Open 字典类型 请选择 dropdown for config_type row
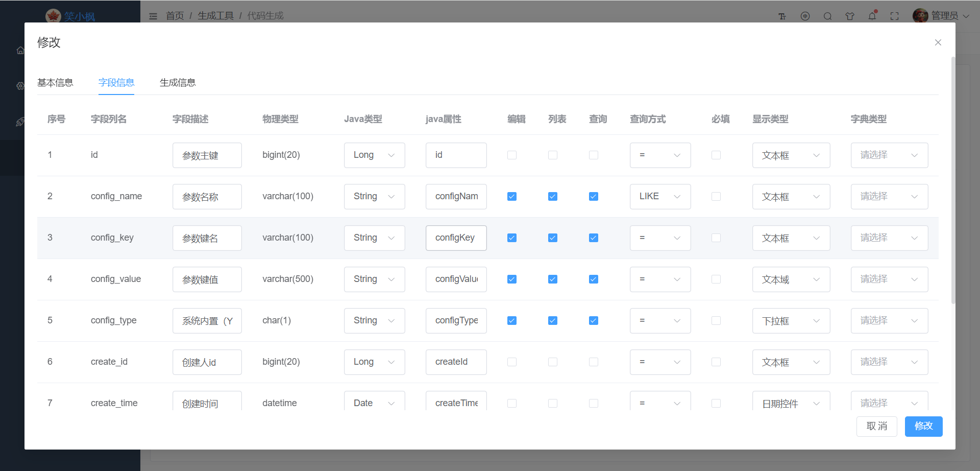The height and width of the screenshot is (471, 980). click(889, 321)
